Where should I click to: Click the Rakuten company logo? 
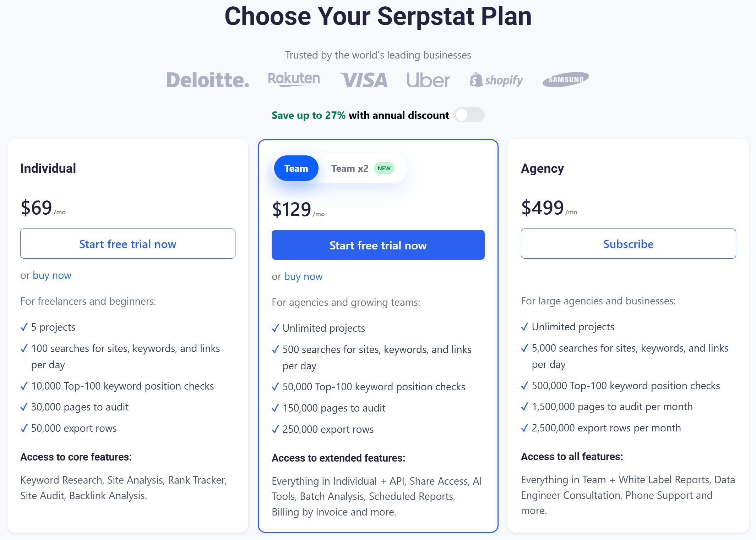pos(294,79)
